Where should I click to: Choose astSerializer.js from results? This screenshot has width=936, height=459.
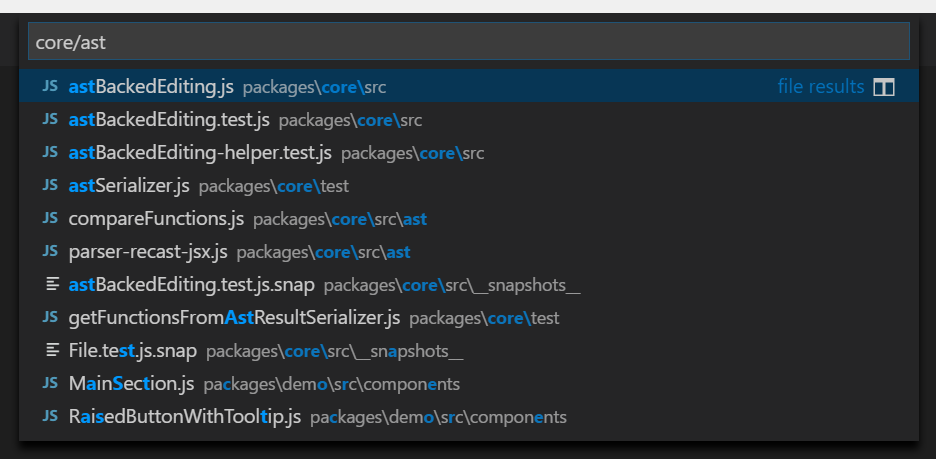[469, 186]
